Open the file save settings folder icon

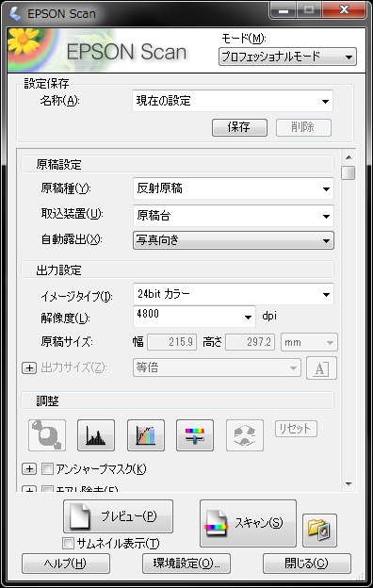(x=319, y=530)
